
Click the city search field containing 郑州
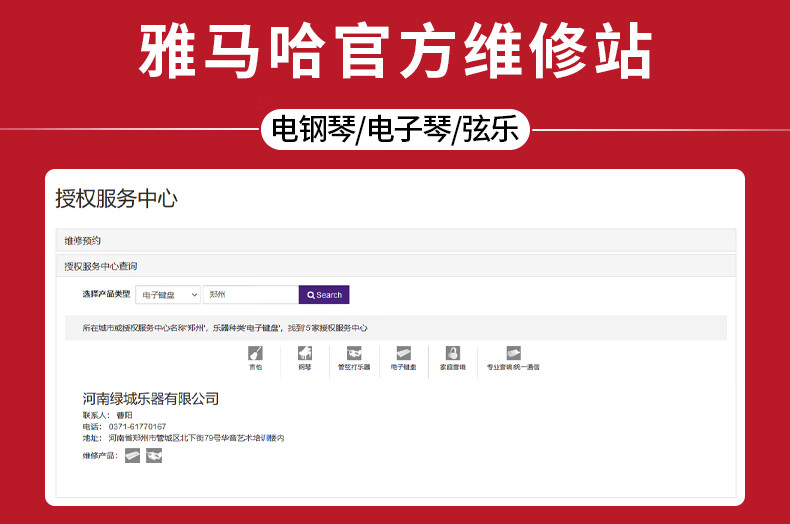click(x=251, y=295)
